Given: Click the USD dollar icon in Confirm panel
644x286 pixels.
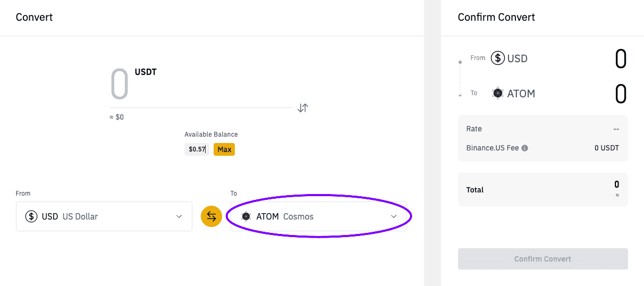Looking at the screenshot, I should (x=497, y=58).
